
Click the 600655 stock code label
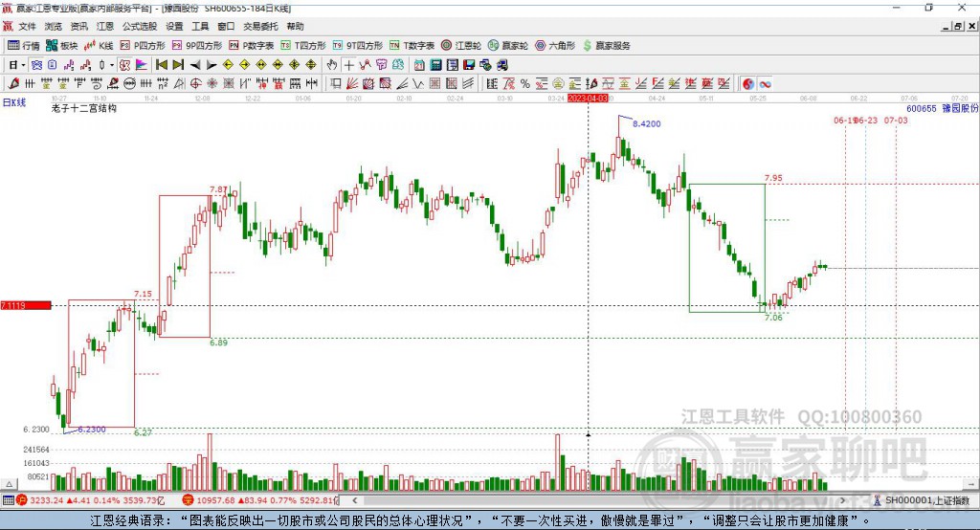click(922, 108)
